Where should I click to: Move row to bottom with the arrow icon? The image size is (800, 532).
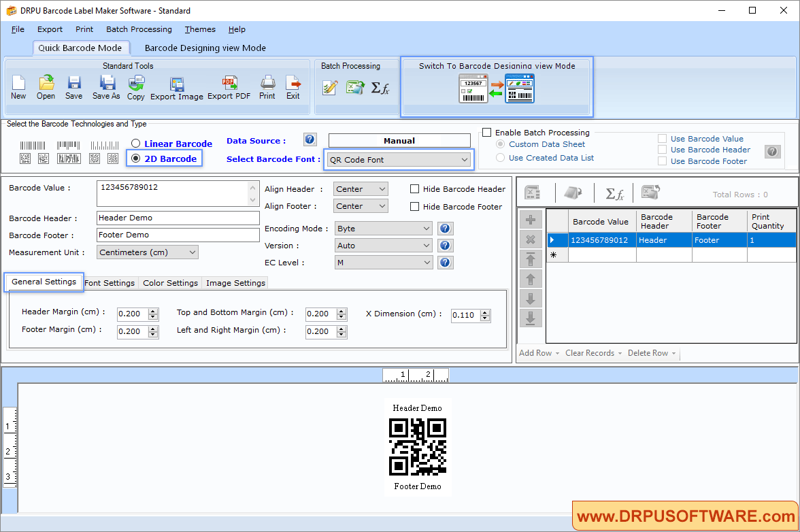[x=531, y=318]
